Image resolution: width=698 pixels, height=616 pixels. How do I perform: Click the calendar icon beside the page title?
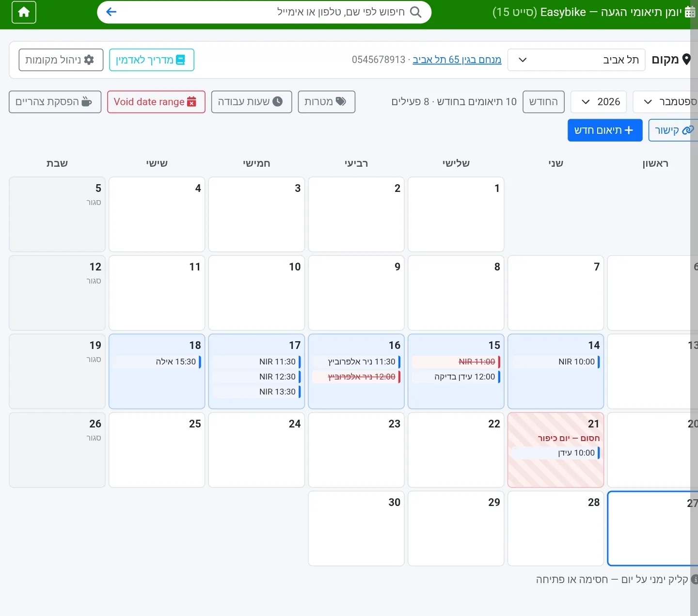[x=690, y=12]
